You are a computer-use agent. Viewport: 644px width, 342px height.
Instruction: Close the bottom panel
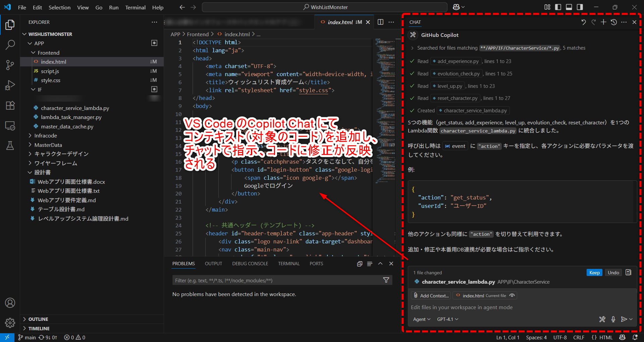pos(391,264)
